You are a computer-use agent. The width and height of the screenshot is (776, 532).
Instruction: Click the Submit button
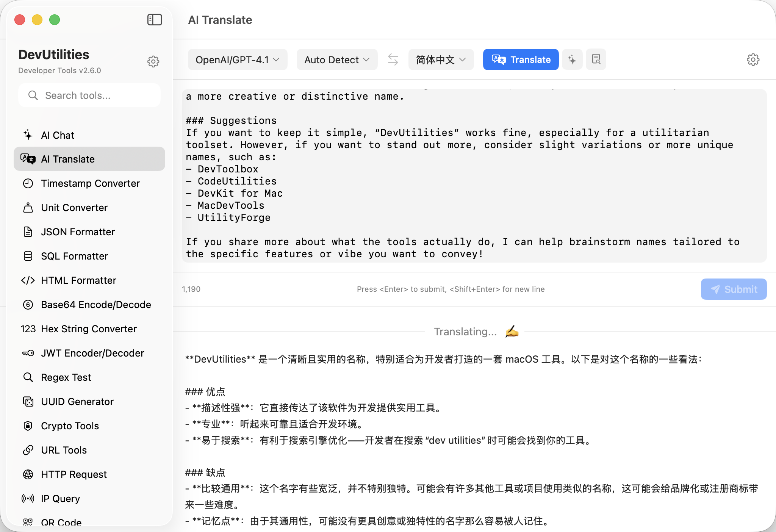tap(734, 289)
